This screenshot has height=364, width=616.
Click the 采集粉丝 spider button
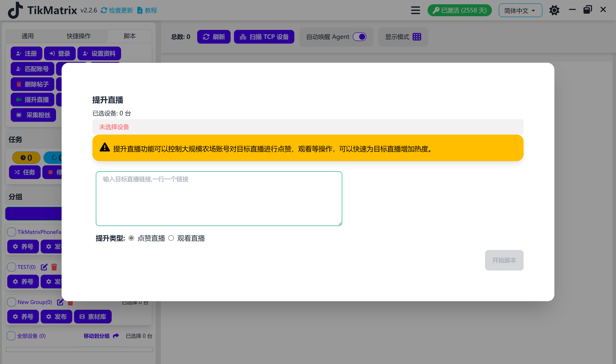pyautogui.click(x=33, y=115)
